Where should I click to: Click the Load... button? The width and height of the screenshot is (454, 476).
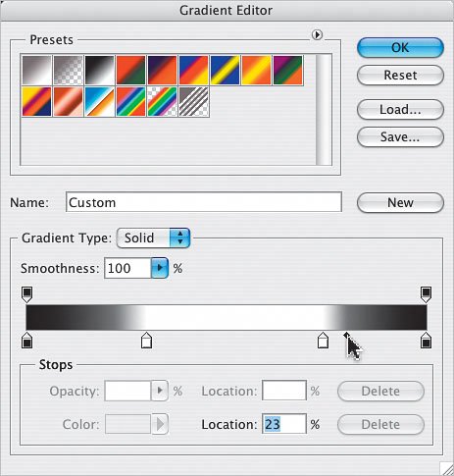(x=400, y=110)
